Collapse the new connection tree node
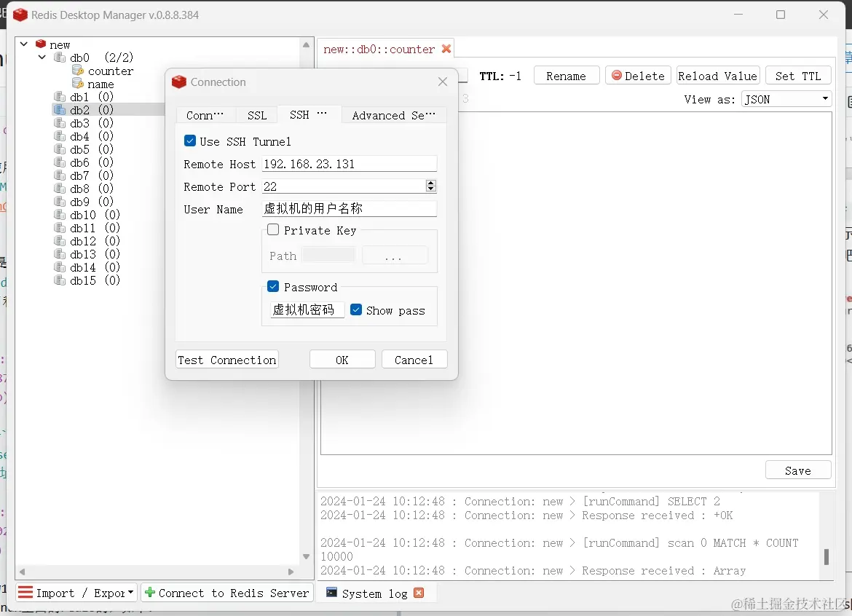This screenshot has height=616, width=852. (x=24, y=44)
